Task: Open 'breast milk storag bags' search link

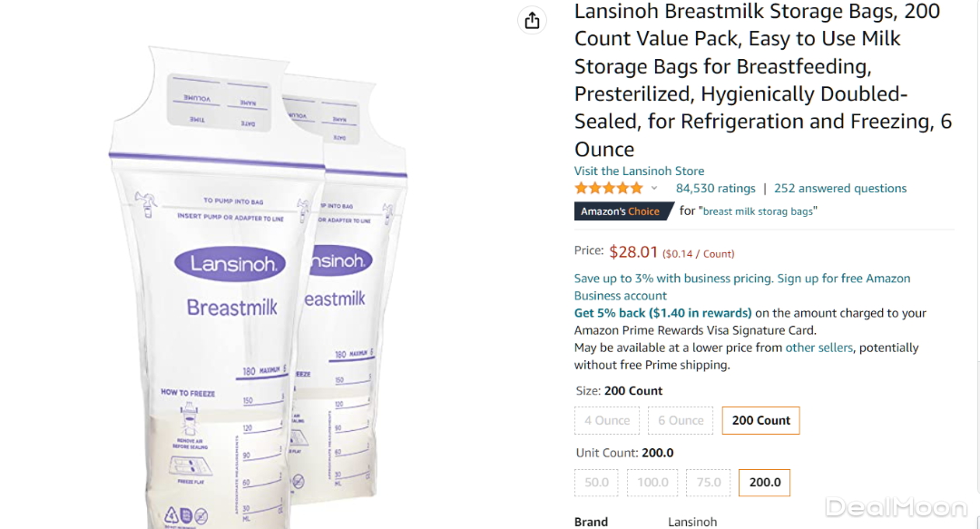Action: tap(759, 211)
